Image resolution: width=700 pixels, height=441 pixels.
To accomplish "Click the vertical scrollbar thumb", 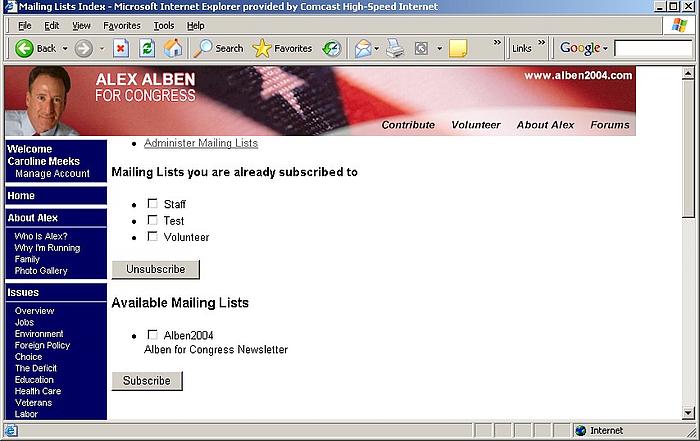I will (688, 149).
